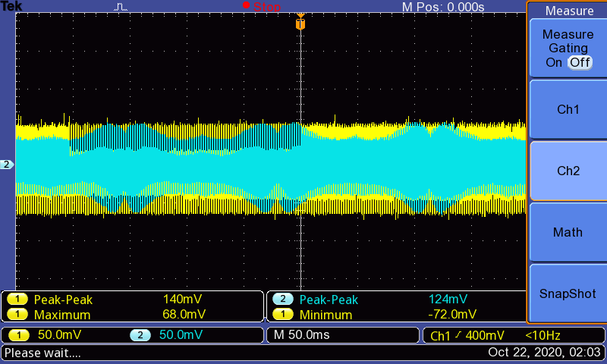Select the Ch2 measurement source button

coord(568,171)
